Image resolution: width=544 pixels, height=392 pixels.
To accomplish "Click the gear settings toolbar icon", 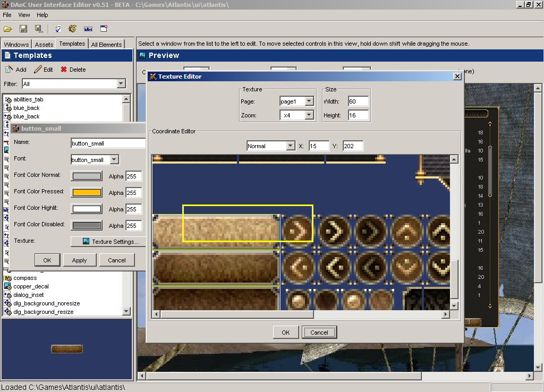I will point(72,29).
